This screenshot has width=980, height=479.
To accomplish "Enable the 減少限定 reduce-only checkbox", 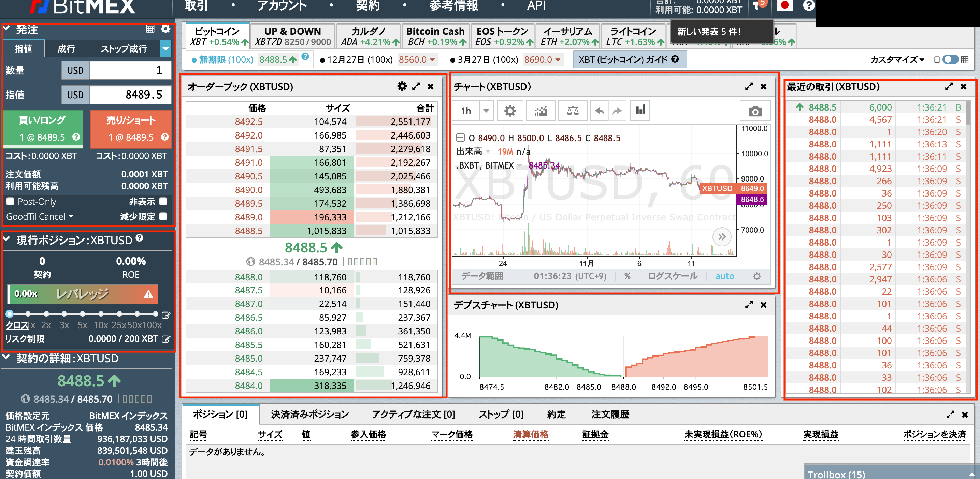I will click(163, 216).
